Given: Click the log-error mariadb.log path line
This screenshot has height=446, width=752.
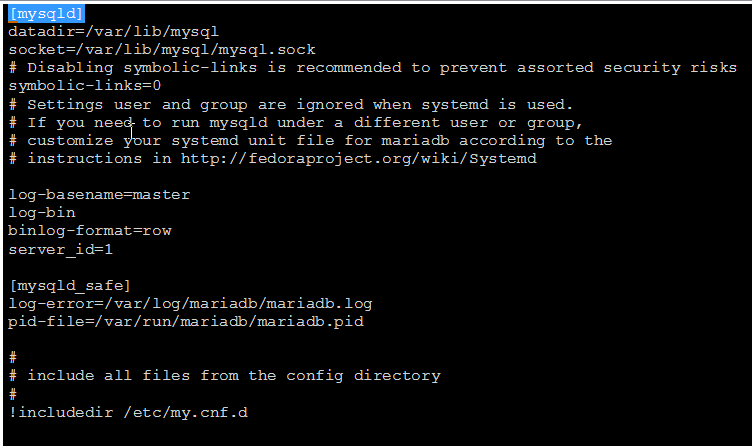Looking at the screenshot, I should [191, 303].
